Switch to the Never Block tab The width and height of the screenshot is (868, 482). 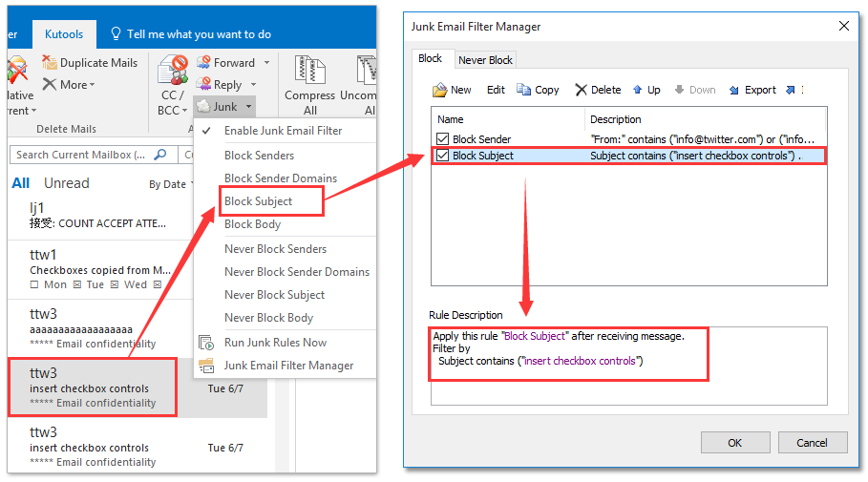(x=485, y=60)
